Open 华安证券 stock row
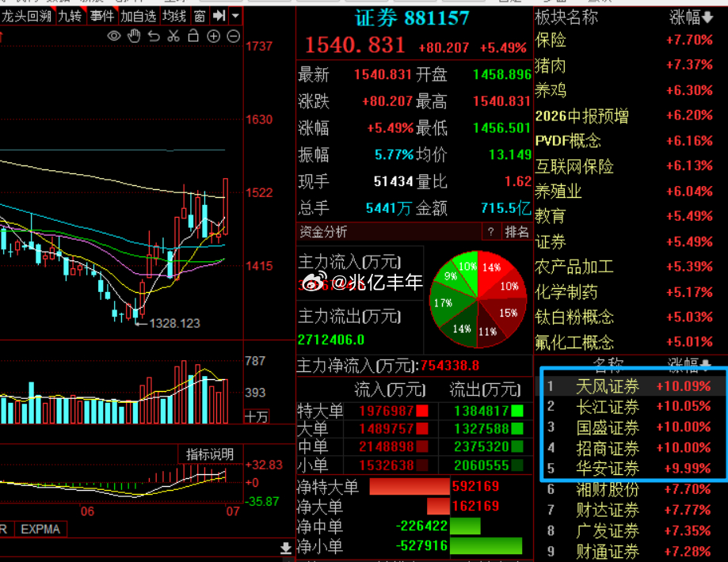Image resolution: width=728 pixels, height=562 pixels. [630, 469]
